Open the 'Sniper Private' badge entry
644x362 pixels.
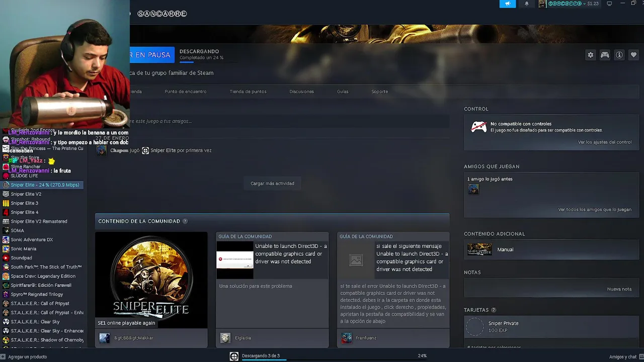[551, 327]
